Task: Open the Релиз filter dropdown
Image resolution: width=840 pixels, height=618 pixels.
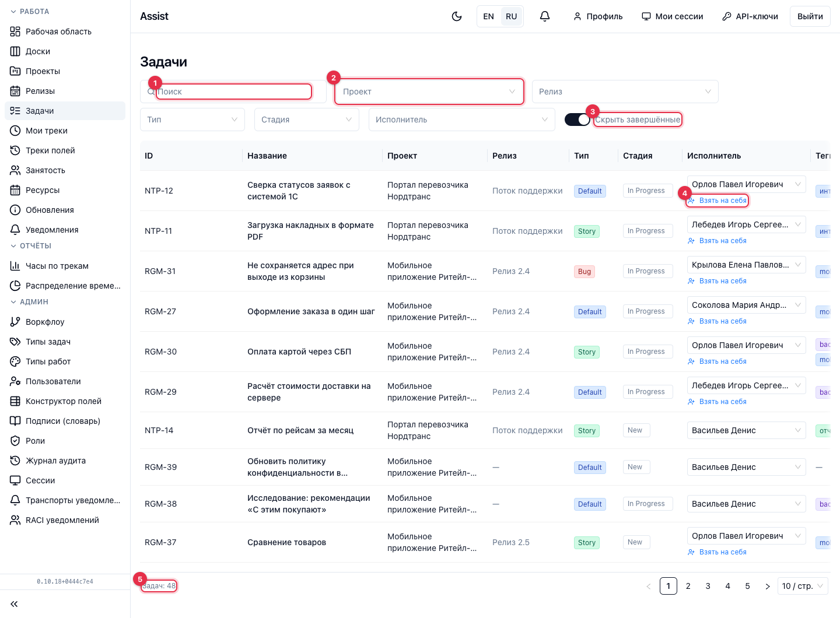Action: (x=625, y=92)
